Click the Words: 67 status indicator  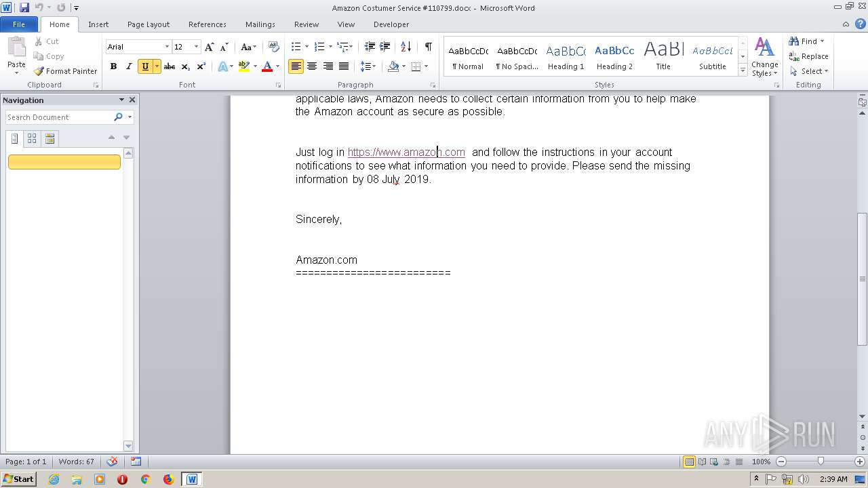coord(77,462)
